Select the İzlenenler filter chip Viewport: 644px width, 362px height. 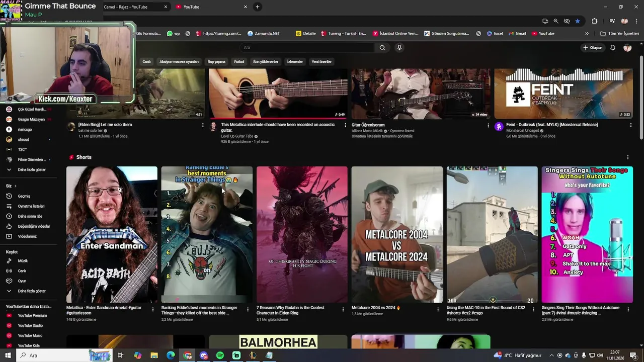click(295, 62)
